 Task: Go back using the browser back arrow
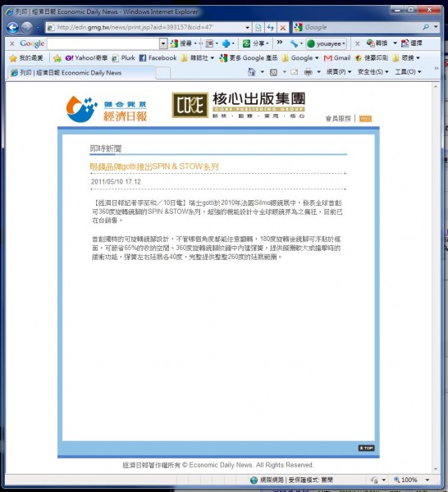tap(12, 28)
